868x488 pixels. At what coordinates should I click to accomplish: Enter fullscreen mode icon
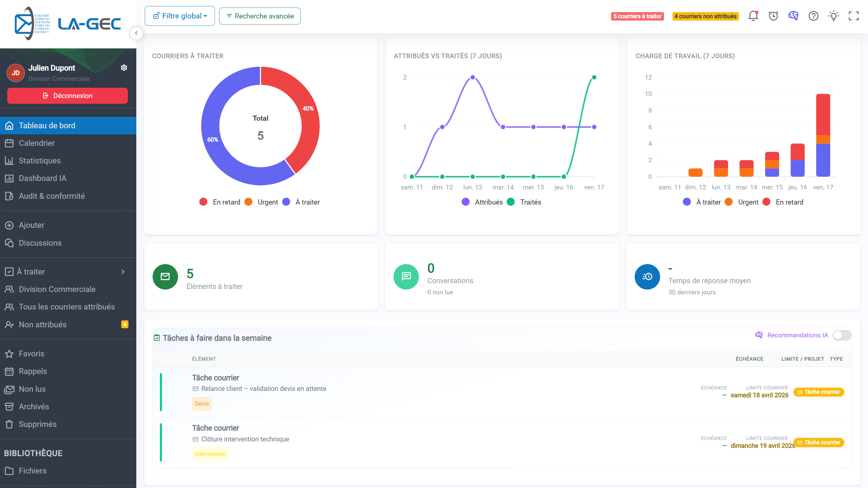[x=853, y=16]
